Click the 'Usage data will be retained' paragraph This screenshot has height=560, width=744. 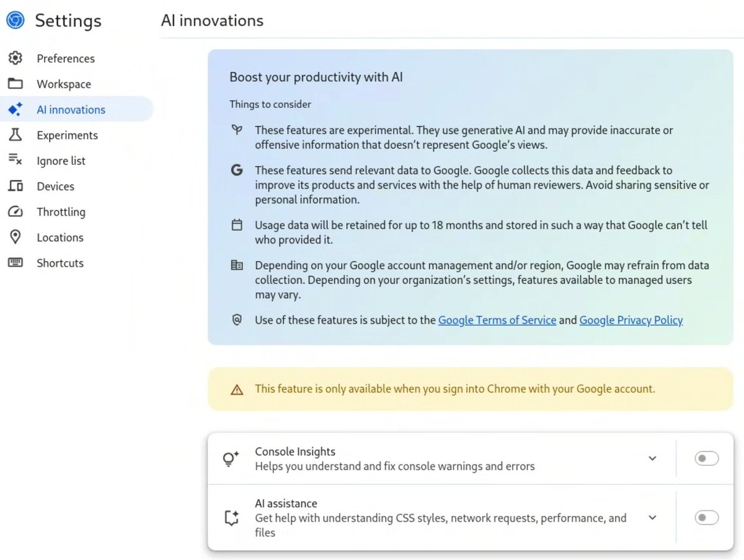click(x=481, y=232)
